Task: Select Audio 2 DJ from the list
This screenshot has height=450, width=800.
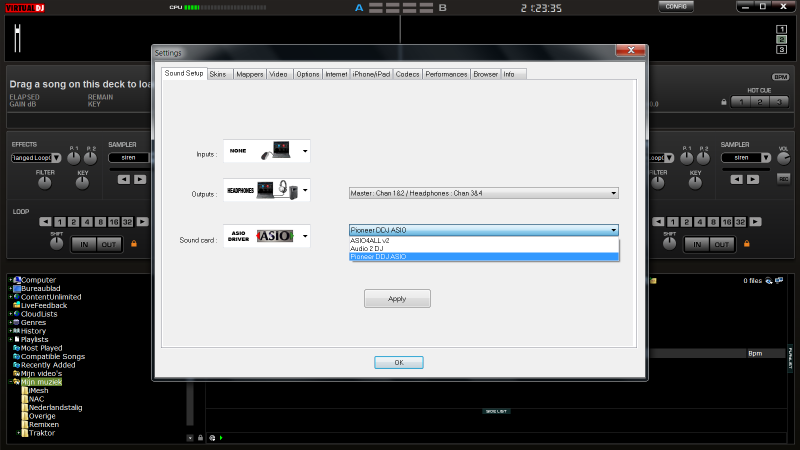Action: (x=484, y=248)
